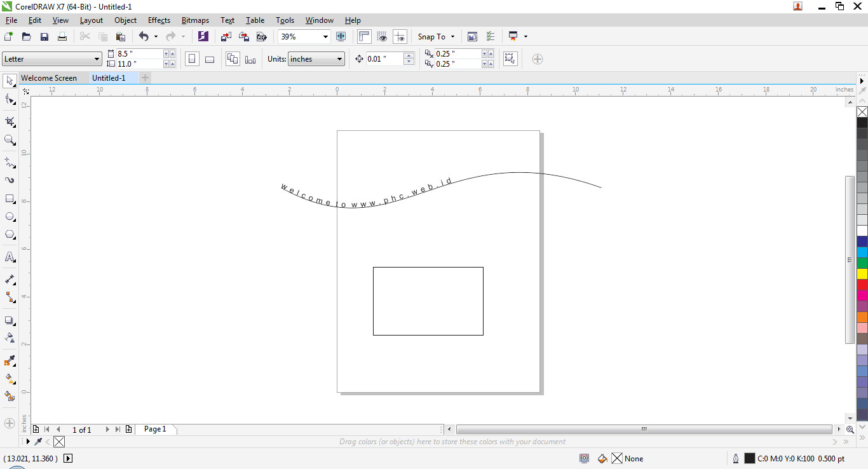Toggle Treat All Objects as Filled
The width and height of the screenshot is (868, 469).
coord(510,59)
